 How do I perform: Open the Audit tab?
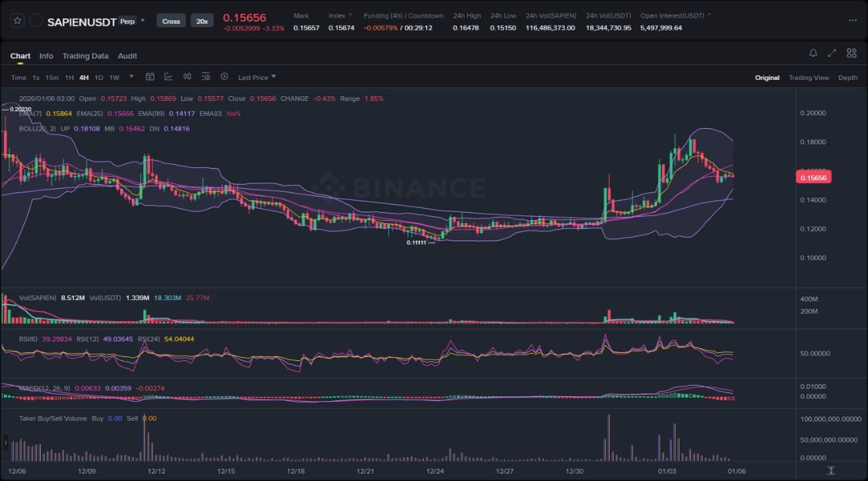127,56
